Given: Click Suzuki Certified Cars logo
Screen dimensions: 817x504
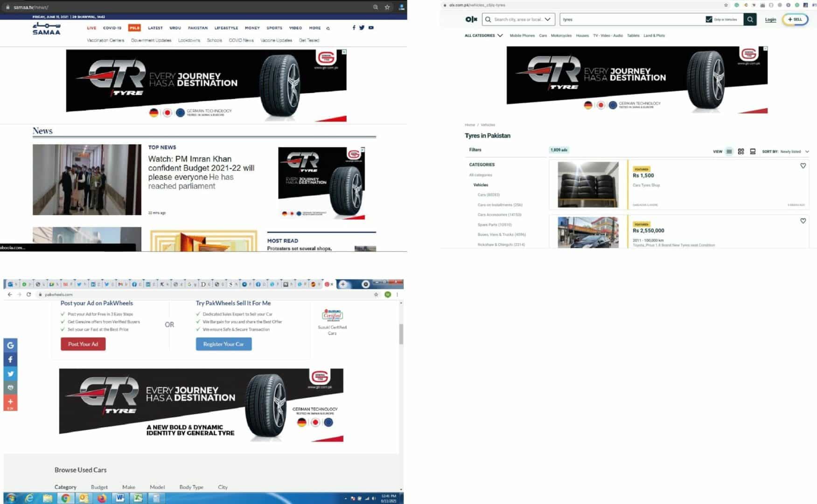Looking at the screenshot, I should coord(332,315).
